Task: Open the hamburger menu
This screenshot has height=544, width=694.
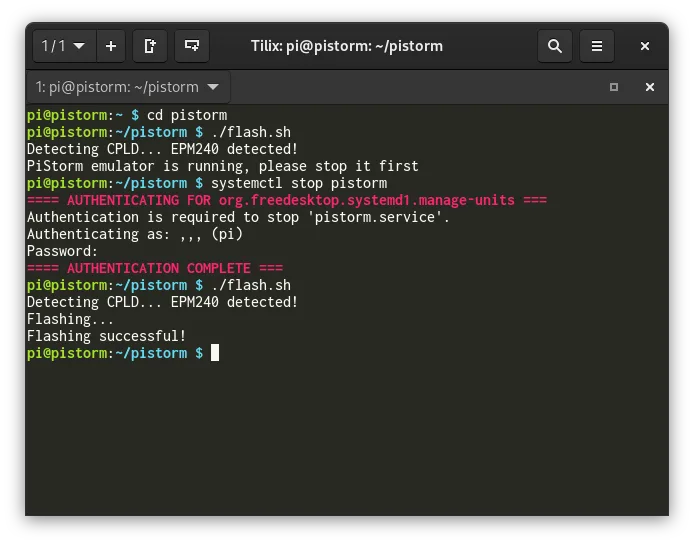Action: click(x=597, y=46)
